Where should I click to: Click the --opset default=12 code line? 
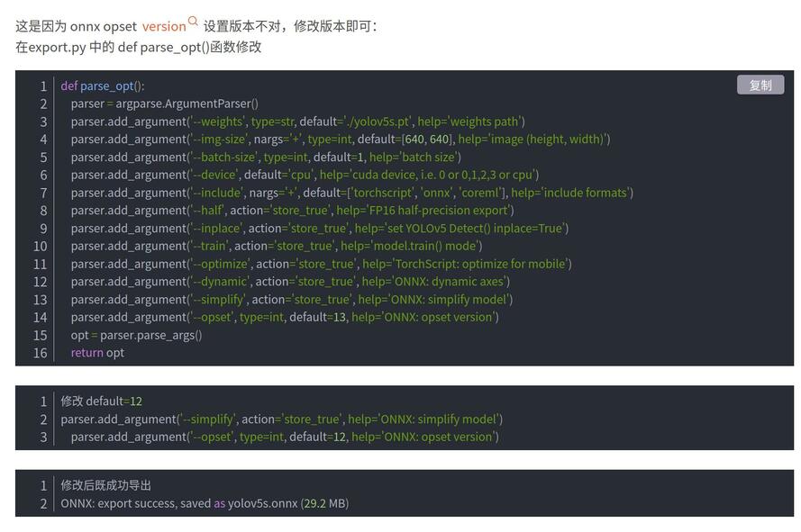click(x=285, y=437)
